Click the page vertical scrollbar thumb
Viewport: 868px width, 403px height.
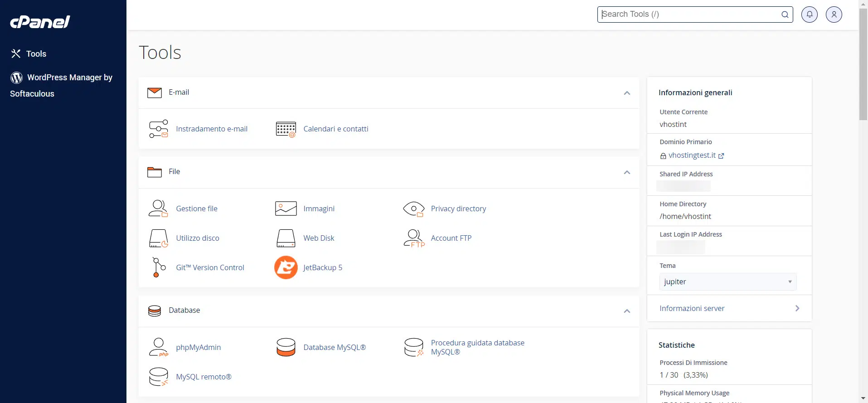pos(863,63)
